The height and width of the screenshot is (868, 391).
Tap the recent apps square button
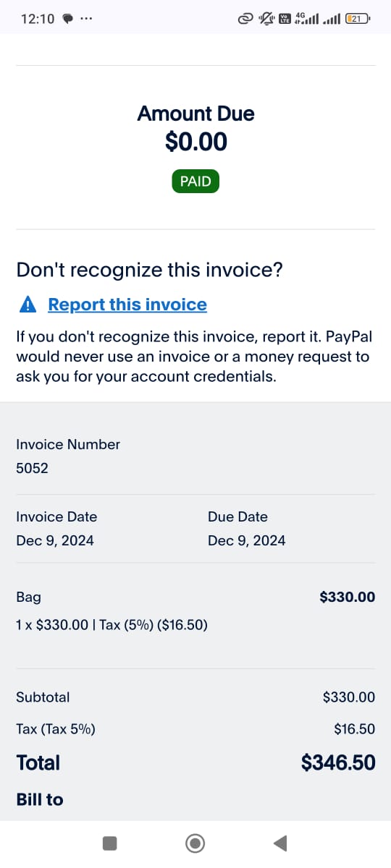tap(109, 843)
